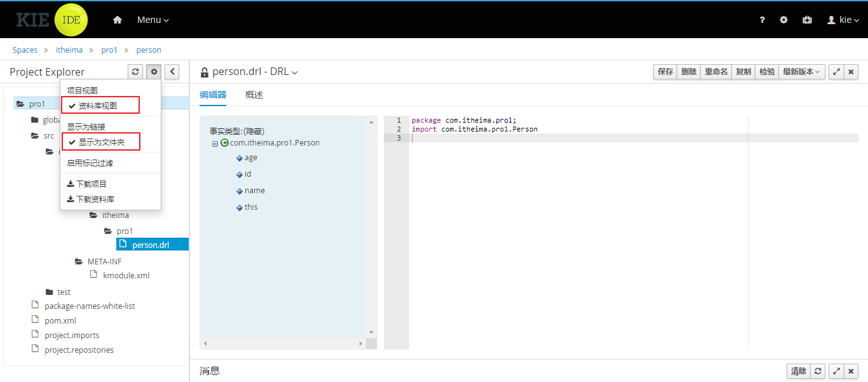
Task: Refresh the messages panel
Action: pos(818,371)
